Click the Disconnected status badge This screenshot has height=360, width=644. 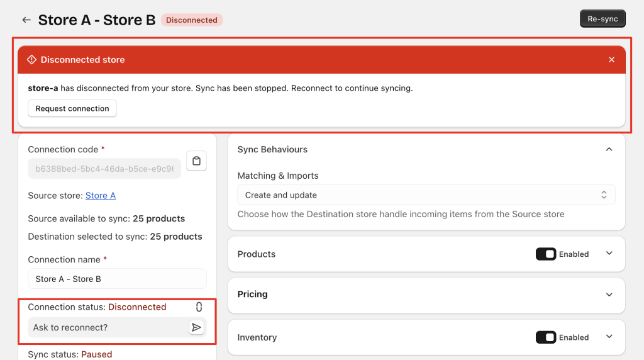(x=191, y=20)
